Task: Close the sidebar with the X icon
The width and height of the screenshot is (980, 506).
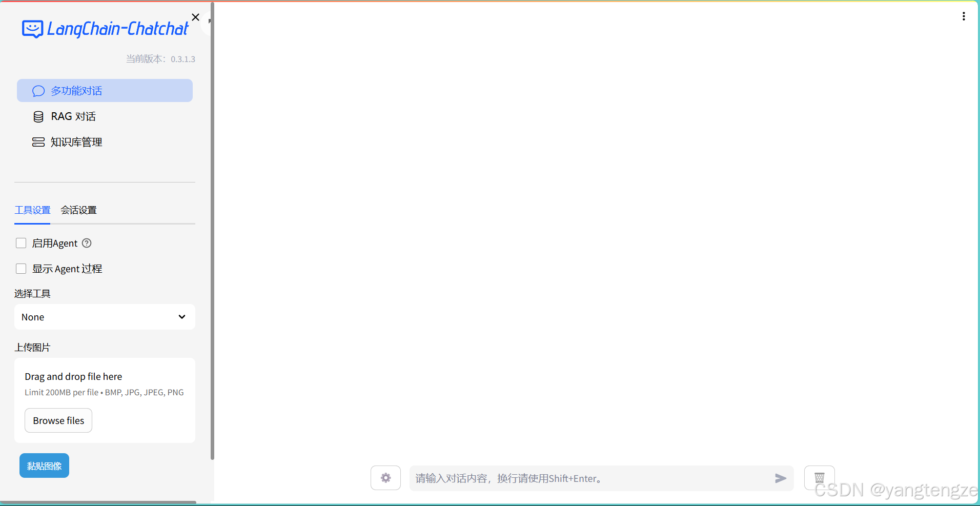Action: (195, 17)
